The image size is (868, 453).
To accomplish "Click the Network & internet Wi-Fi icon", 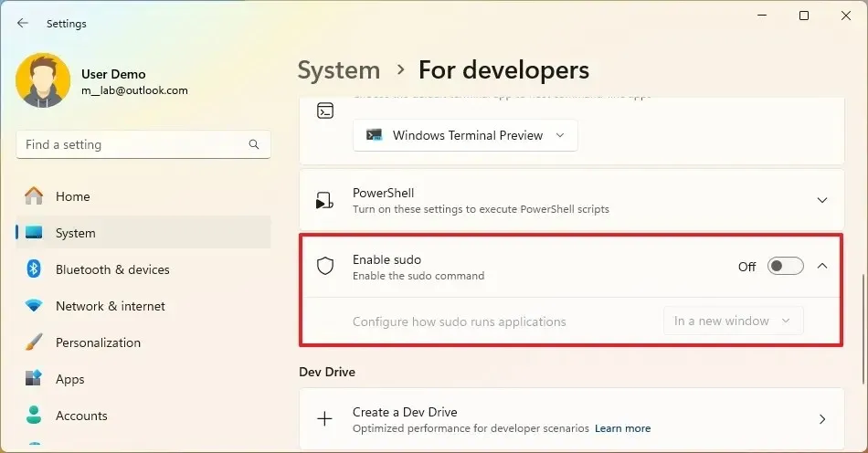I will point(34,306).
